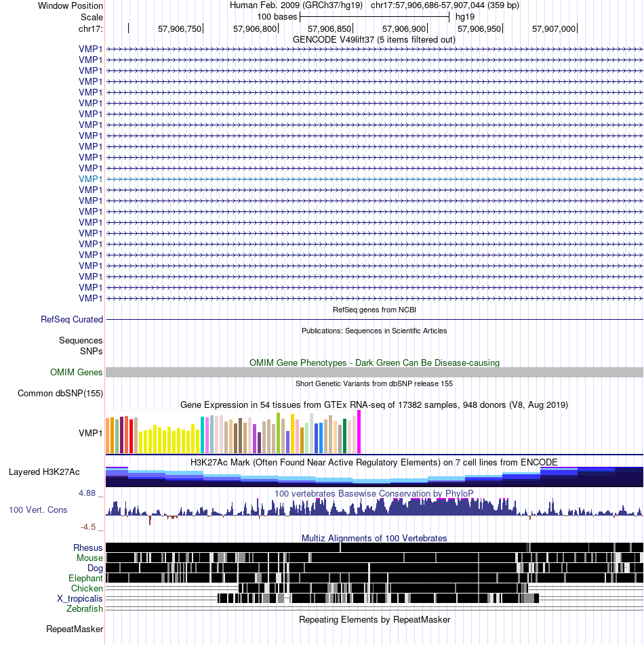
Task: Open the RefSeq Curated track label
Action: click(x=72, y=319)
